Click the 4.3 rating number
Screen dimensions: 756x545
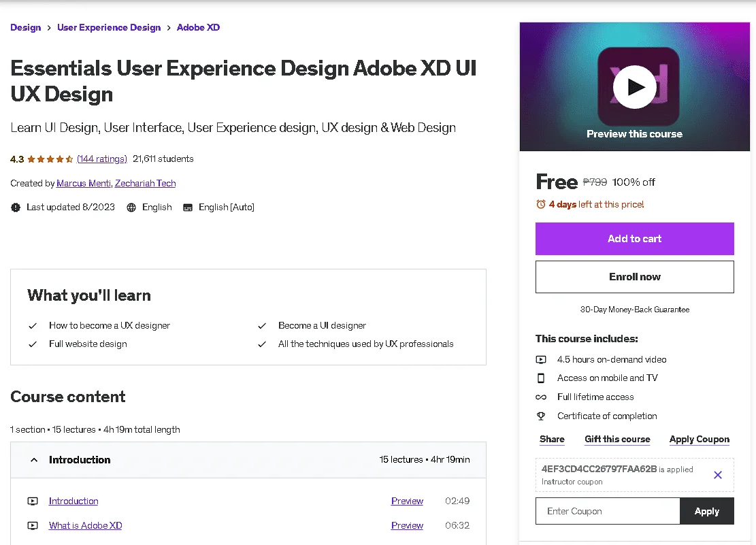[17, 159]
